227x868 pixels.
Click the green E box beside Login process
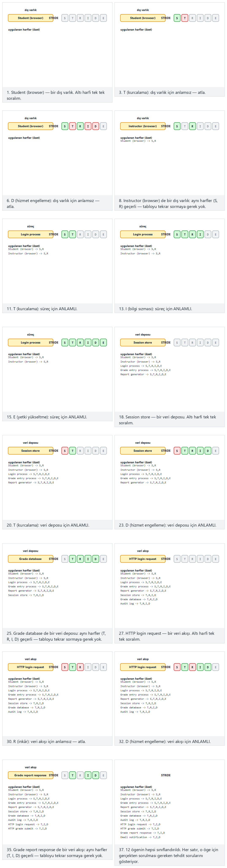(x=103, y=342)
